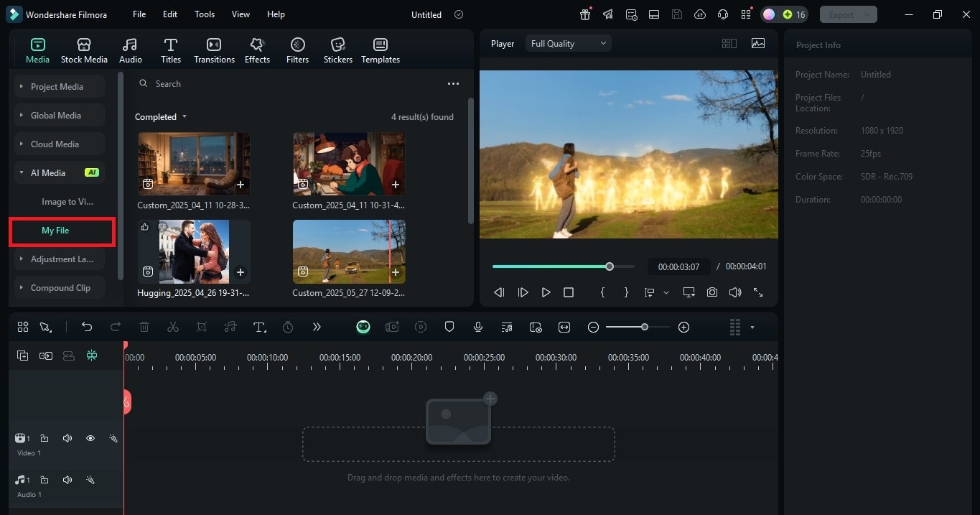980x515 pixels.
Task: Zoom out the timeline
Action: [x=593, y=327]
